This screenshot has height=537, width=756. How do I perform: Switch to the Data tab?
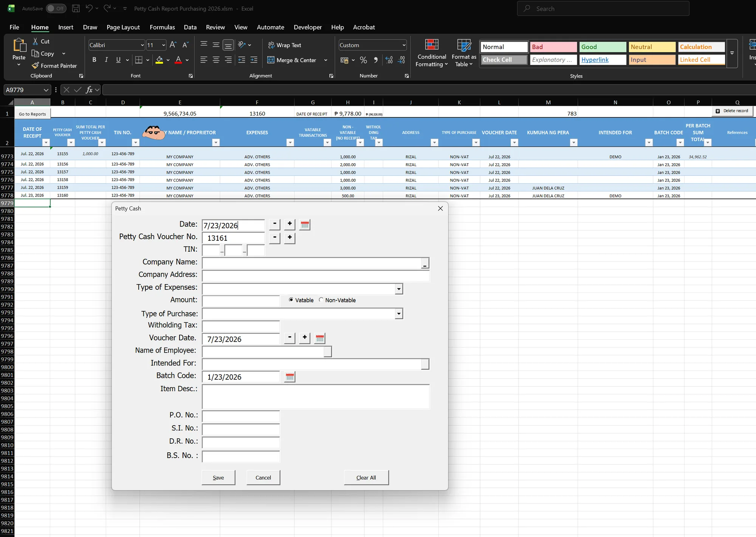tap(190, 27)
